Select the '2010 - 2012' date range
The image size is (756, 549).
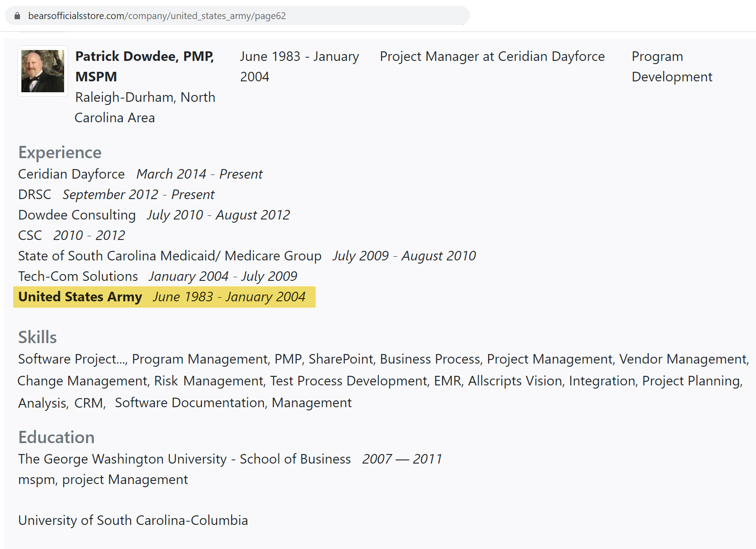tap(89, 235)
